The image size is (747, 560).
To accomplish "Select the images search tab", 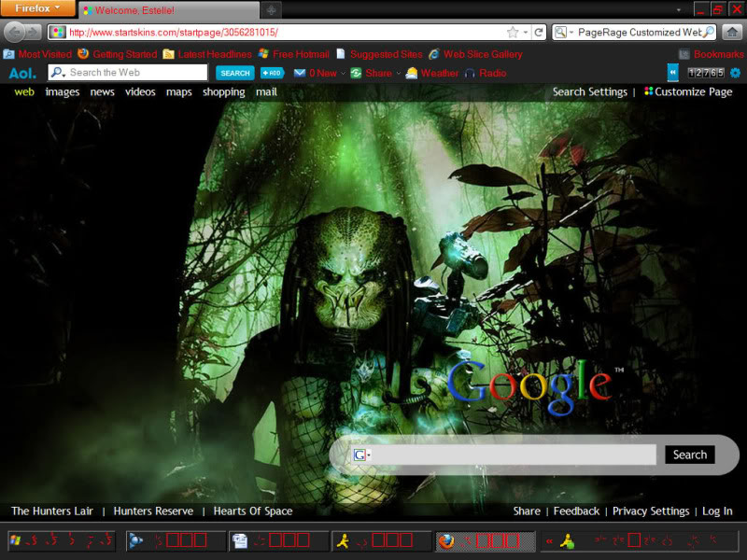I will point(63,91).
